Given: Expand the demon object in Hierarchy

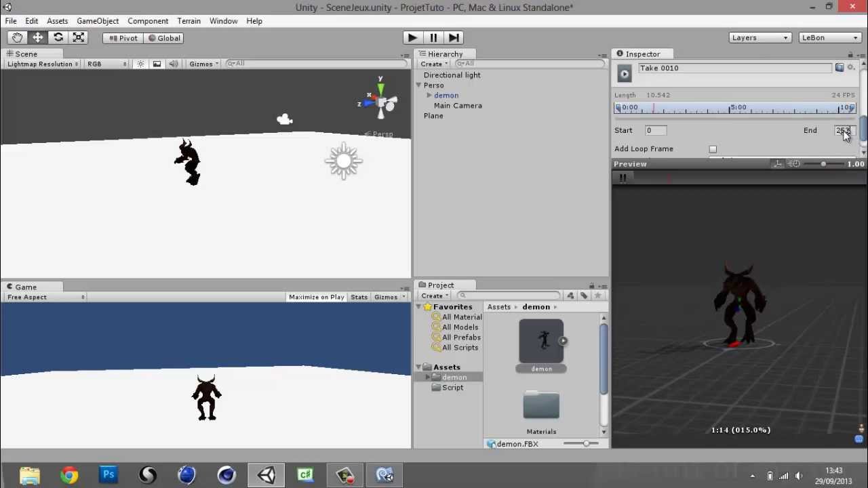Looking at the screenshot, I should point(429,96).
